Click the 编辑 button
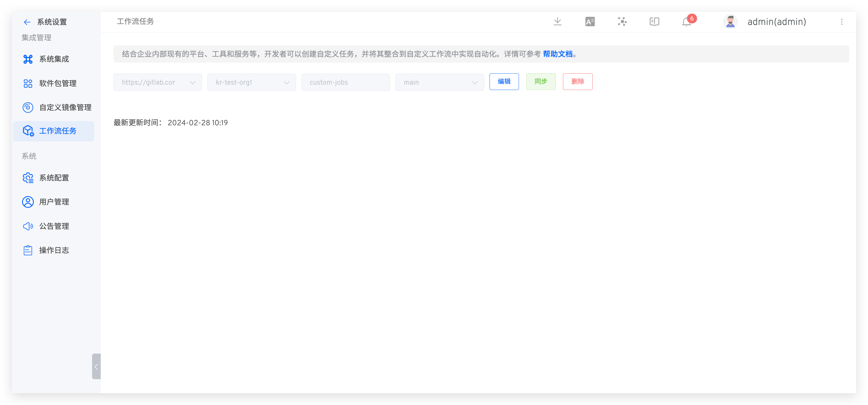 tap(504, 81)
